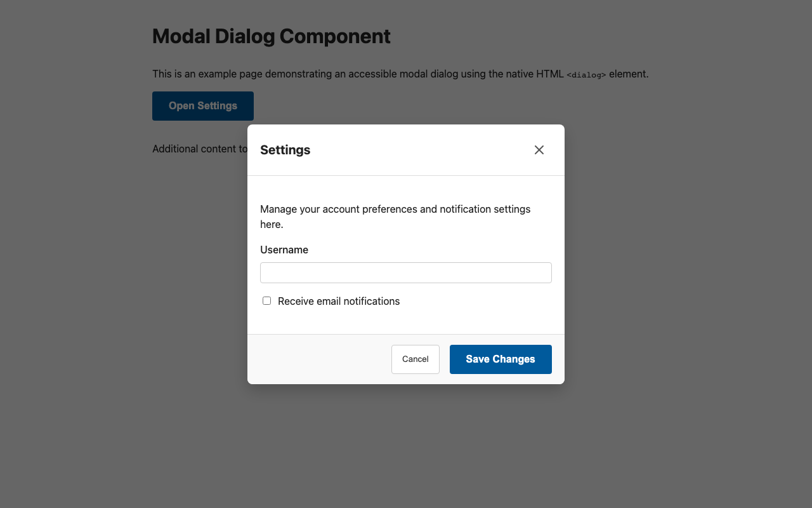Click the Open Settings button
This screenshot has height=508, width=812.
202,105
